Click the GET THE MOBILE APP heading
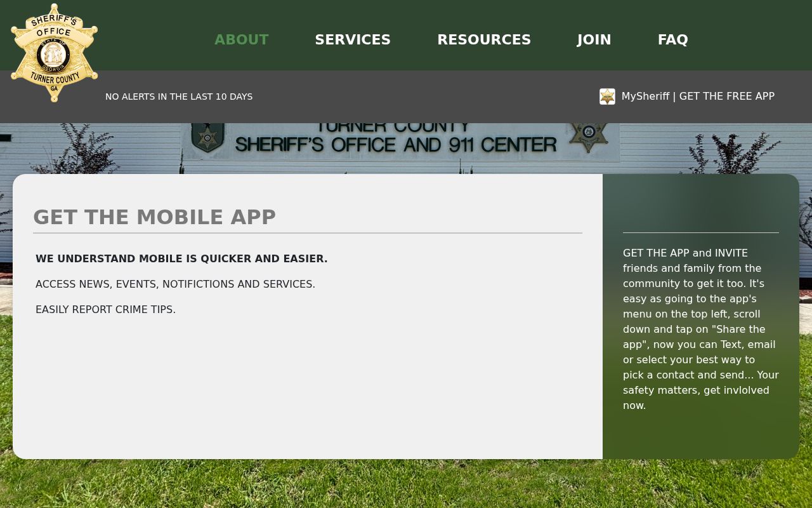Screen dimensions: 812x508 (155, 217)
